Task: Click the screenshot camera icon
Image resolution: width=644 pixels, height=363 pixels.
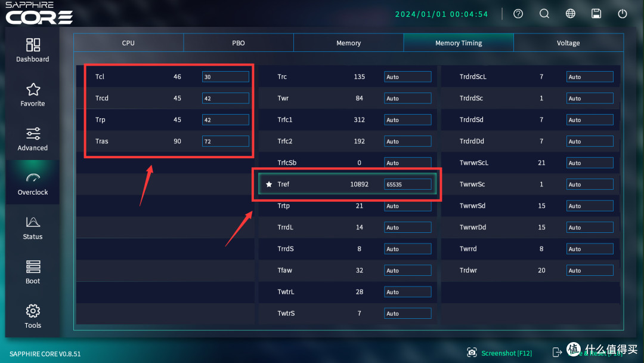Action: [472, 352]
